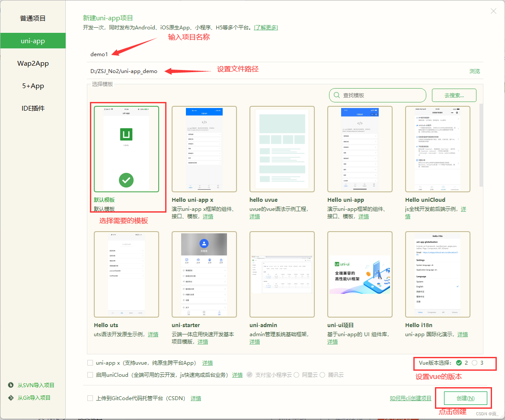505x420 pixels.
Task: Click the 创建(N) button
Action: [466, 398]
